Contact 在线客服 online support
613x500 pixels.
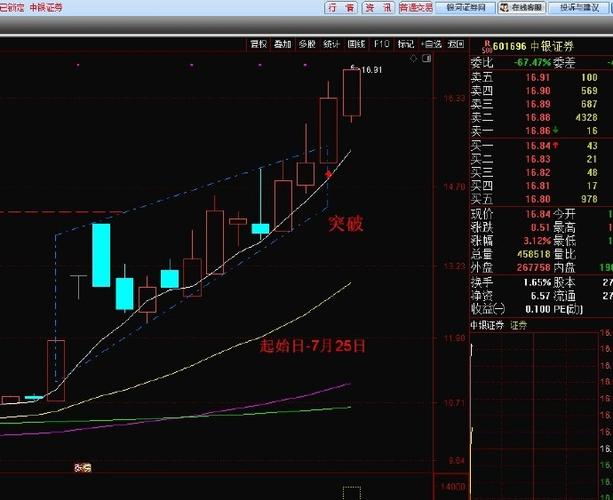(x=523, y=8)
